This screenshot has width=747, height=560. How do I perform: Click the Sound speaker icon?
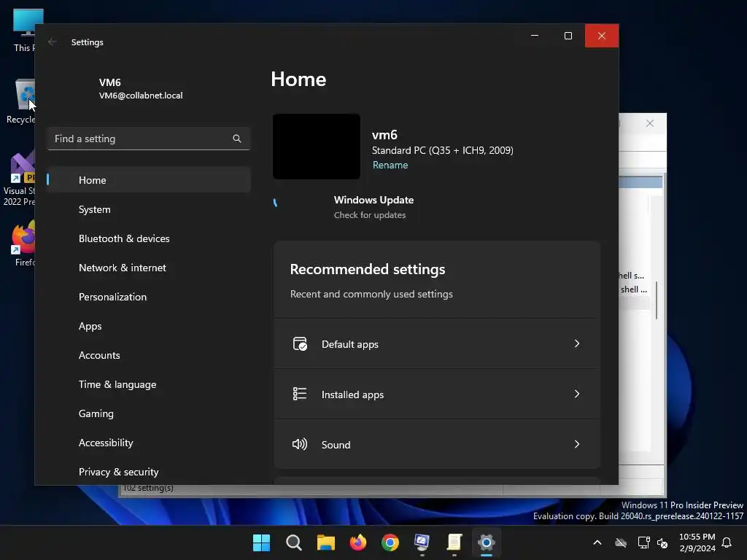click(x=300, y=444)
